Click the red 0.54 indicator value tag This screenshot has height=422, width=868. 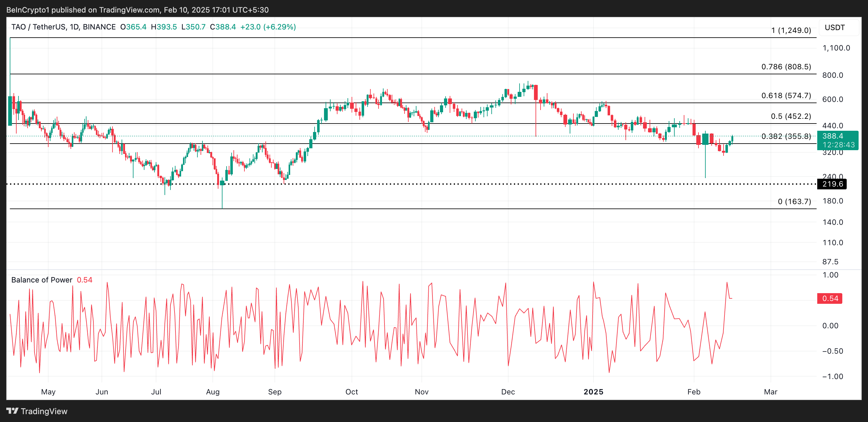[829, 298]
